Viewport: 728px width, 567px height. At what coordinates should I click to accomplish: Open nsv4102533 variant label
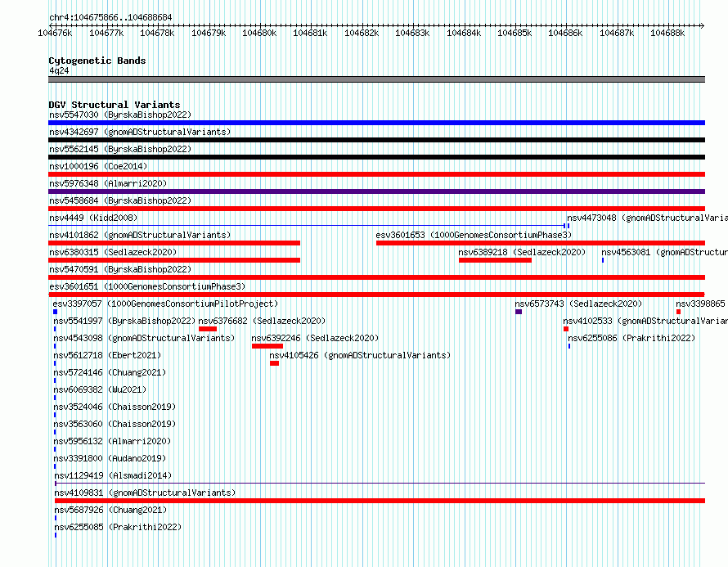click(x=645, y=321)
